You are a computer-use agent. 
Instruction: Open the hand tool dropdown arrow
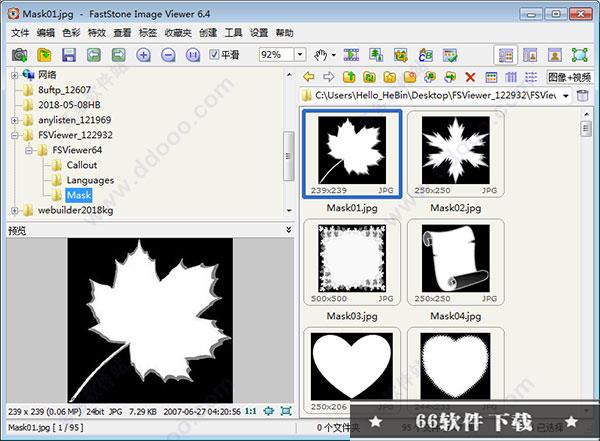tap(334, 55)
